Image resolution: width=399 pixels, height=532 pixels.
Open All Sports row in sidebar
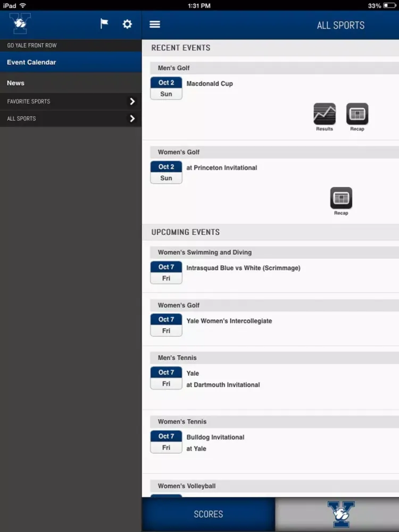[71, 119]
